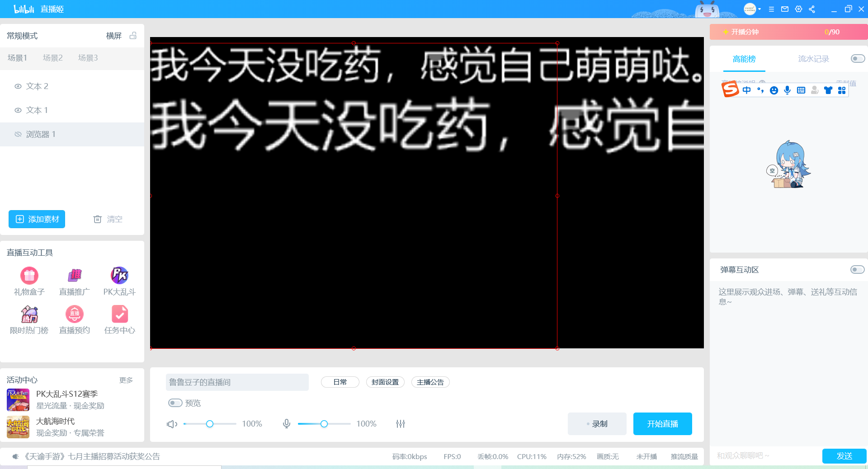Open the hamburger menu in the title bar
The image size is (868, 469).
pyautogui.click(x=772, y=9)
